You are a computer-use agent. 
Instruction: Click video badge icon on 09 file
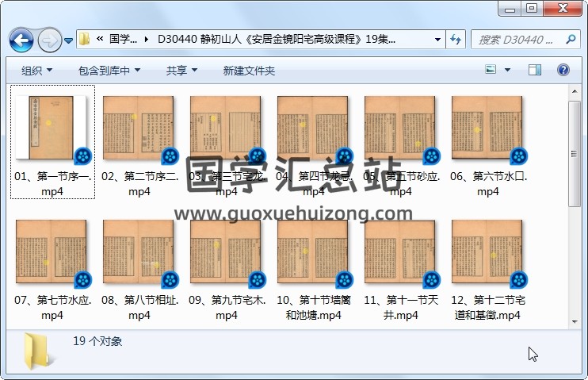click(258, 280)
